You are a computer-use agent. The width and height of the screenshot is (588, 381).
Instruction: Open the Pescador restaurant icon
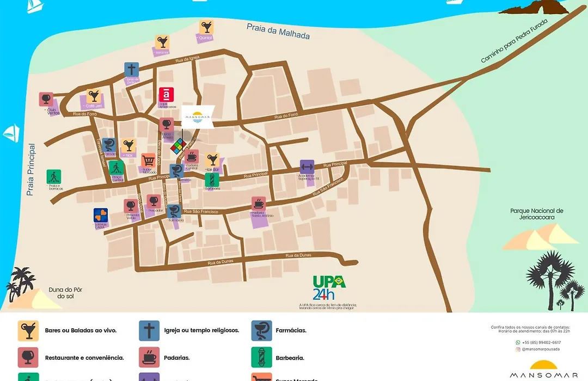coord(154,202)
